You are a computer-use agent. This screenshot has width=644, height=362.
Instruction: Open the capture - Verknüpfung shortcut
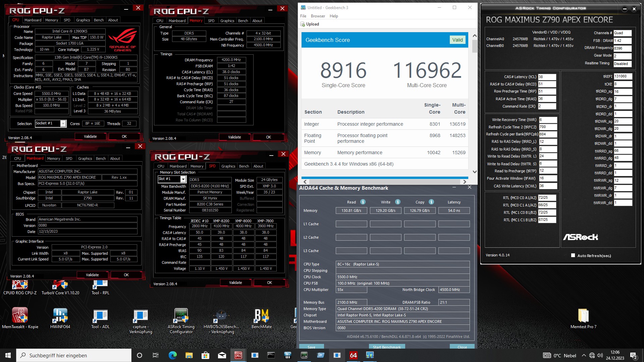pyautogui.click(x=141, y=320)
